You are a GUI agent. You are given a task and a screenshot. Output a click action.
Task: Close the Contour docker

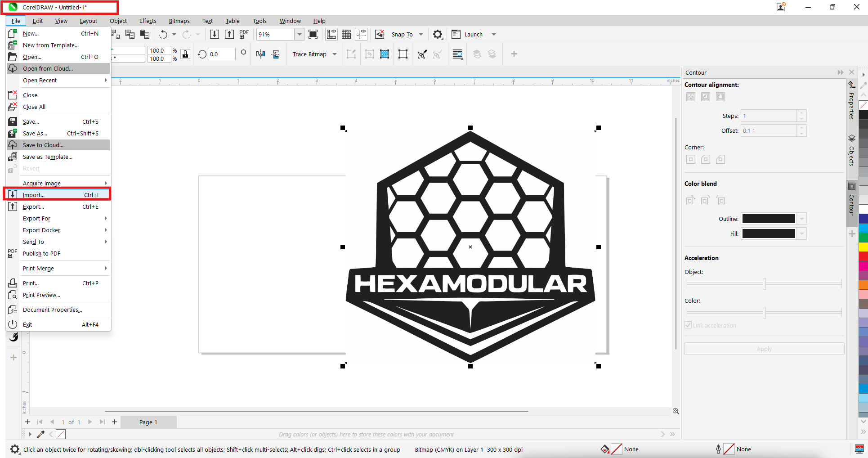click(x=851, y=72)
